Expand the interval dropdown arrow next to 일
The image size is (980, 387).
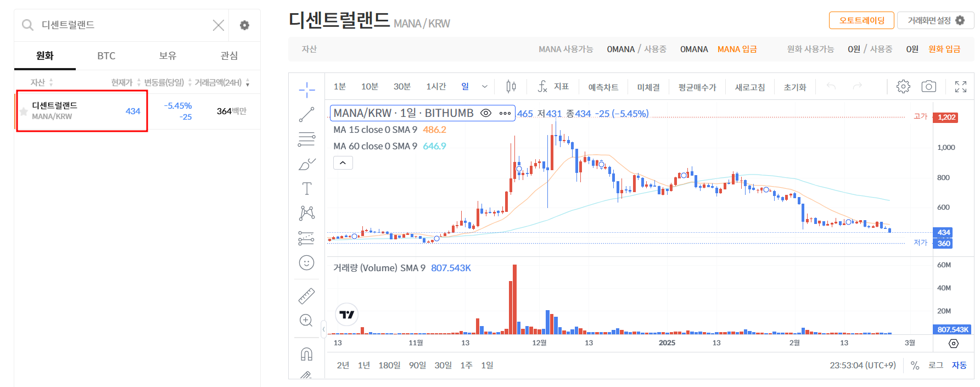click(x=485, y=87)
